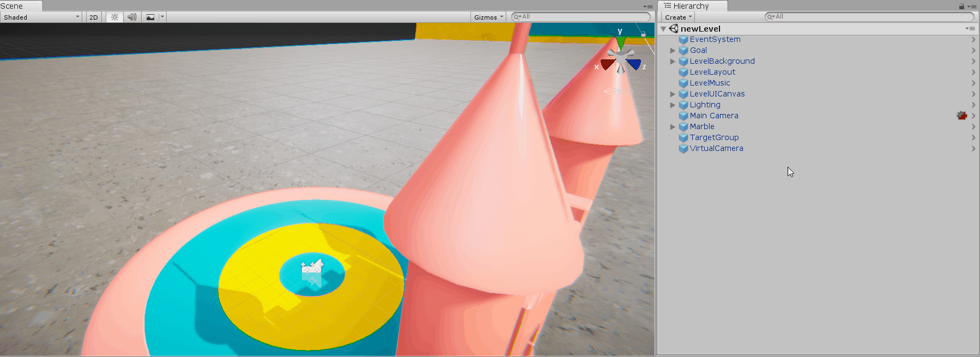Toggle scene lighting with the sun icon

click(114, 17)
